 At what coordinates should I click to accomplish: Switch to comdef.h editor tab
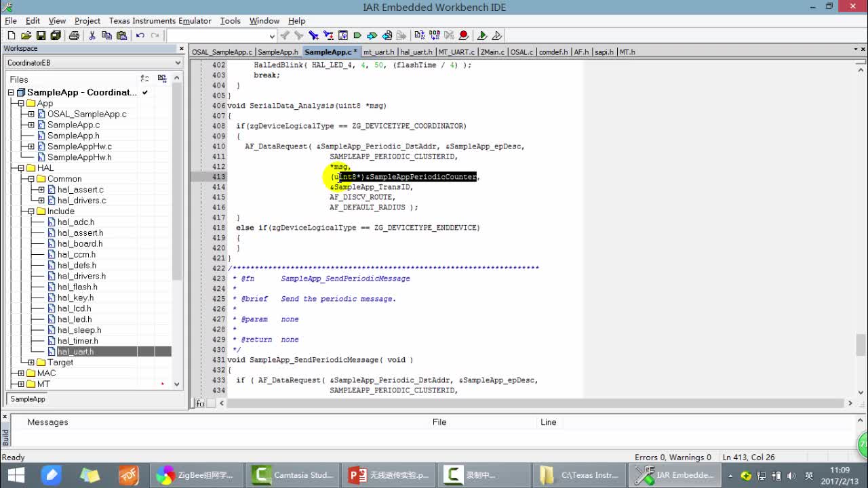pos(553,52)
